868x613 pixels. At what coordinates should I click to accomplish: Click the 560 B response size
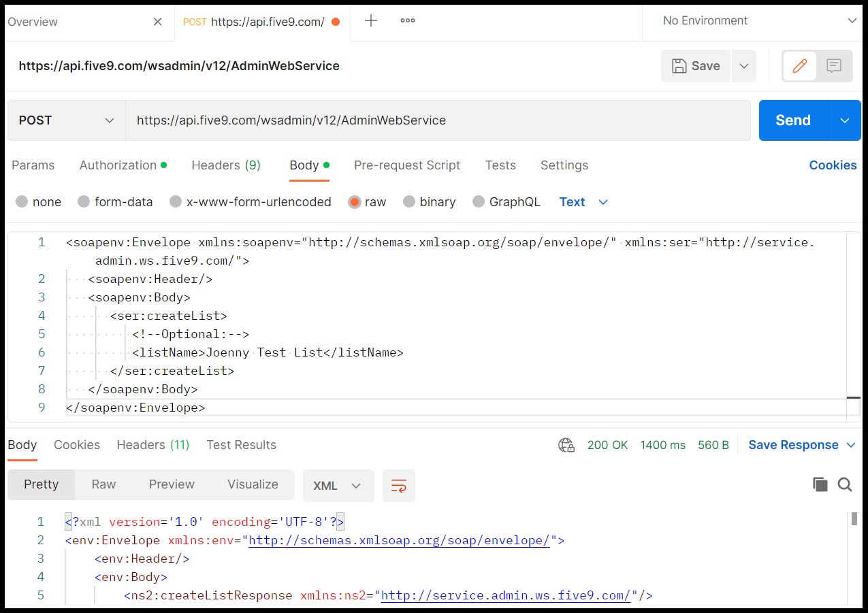(x=713, y=445)
